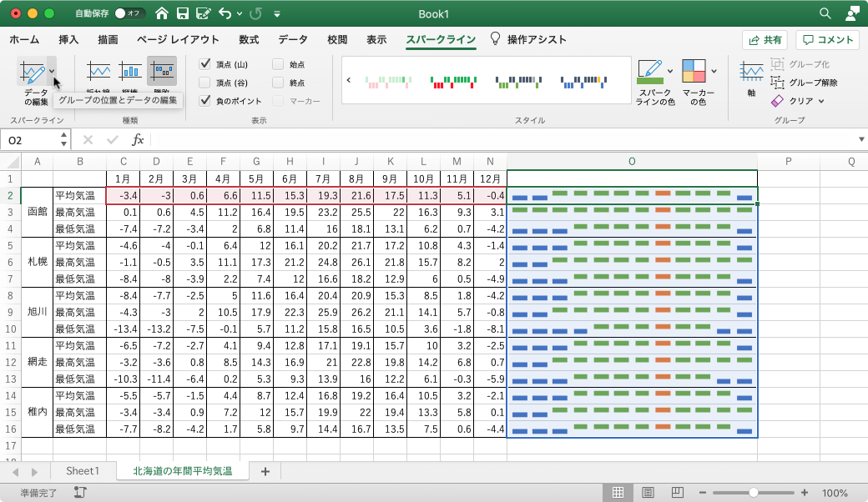868x502 pixels.
Task: Click the Name Box stepper arrows
Action: (63, 139)
